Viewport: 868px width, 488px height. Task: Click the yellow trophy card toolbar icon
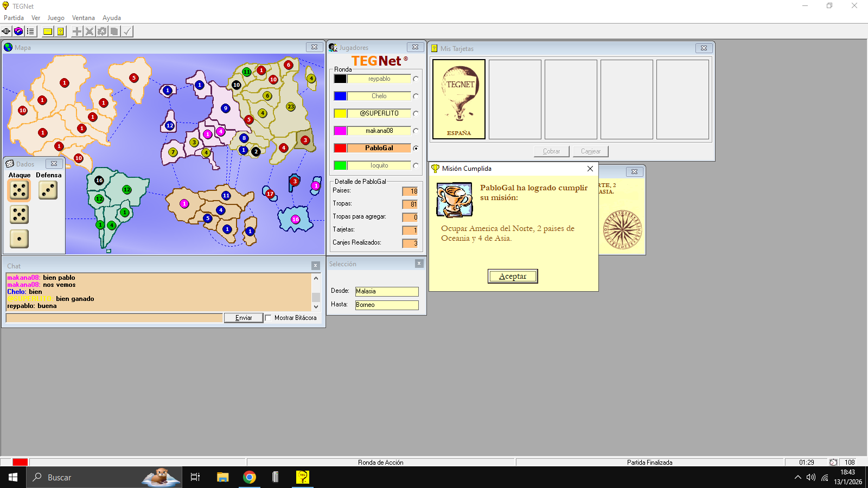pyautogui.click(x=60, y=31)
